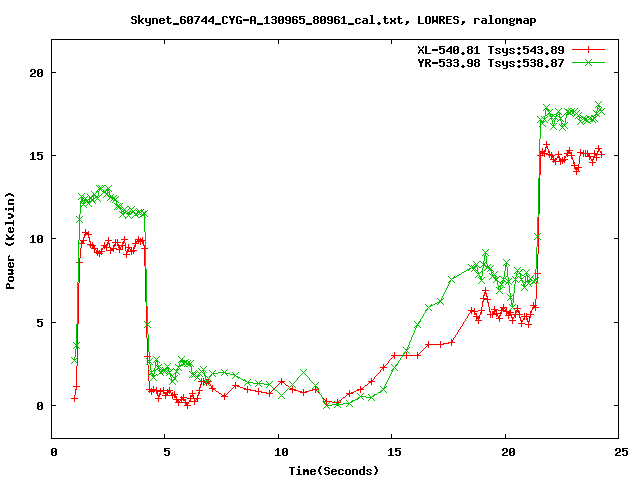Click the green legend line sample
The height and width of the screenshot is (480, 640).
(x=588, y=62)
